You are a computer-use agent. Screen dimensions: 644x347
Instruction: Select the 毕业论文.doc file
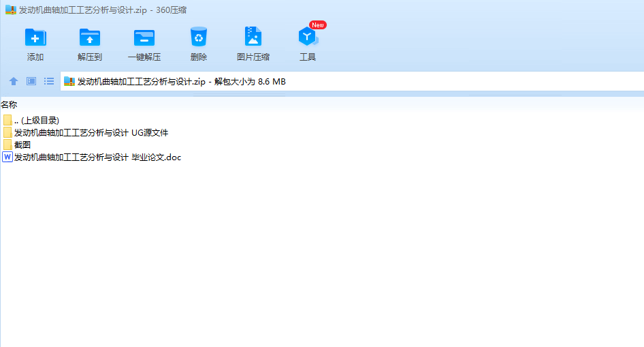92,157
